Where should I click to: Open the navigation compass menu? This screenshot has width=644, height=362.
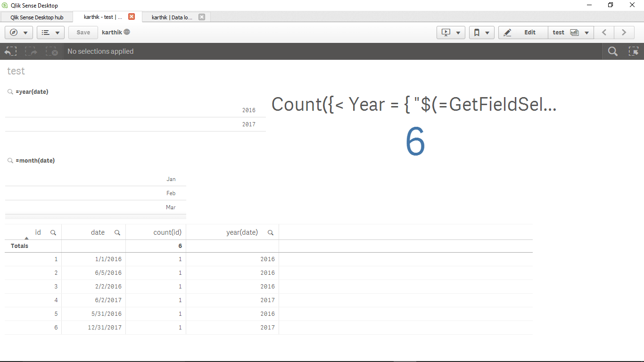tap(19, 33)
